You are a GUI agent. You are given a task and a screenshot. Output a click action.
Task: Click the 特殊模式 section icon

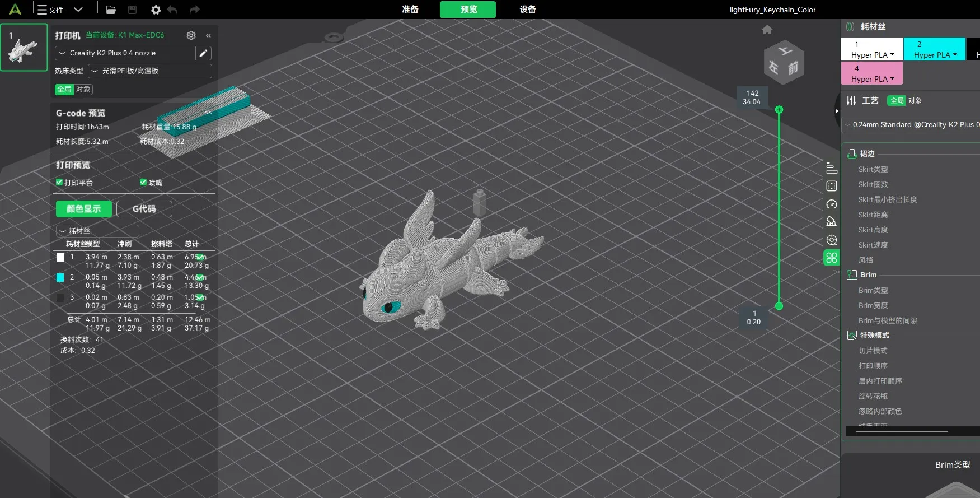coord(852,335)
